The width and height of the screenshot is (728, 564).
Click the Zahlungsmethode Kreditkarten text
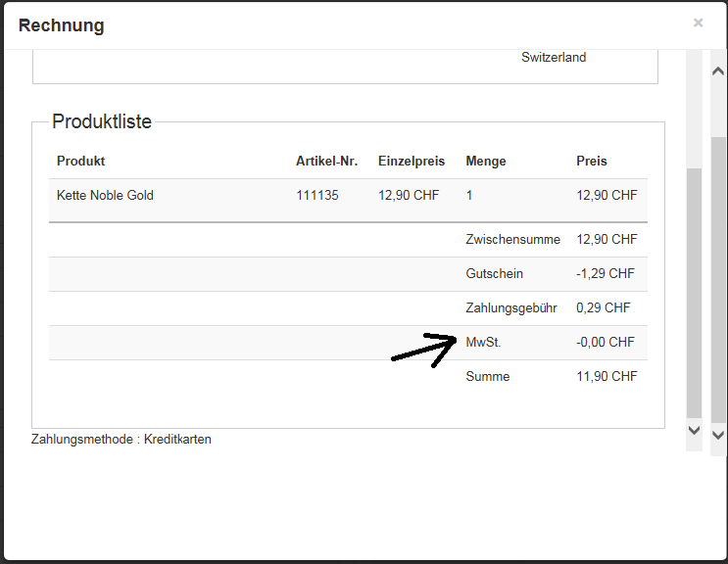tap(121, 440)
